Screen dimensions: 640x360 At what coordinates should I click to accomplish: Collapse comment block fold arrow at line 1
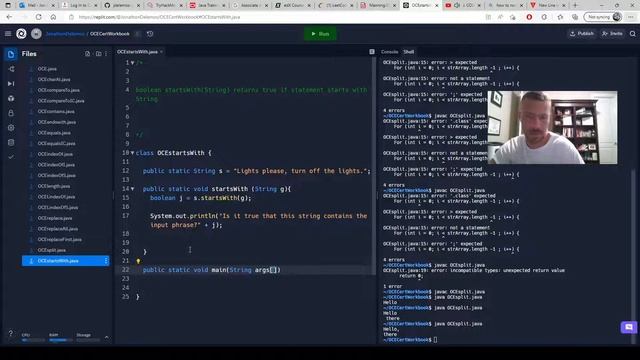pyautogui.click(x=132, y=63)
